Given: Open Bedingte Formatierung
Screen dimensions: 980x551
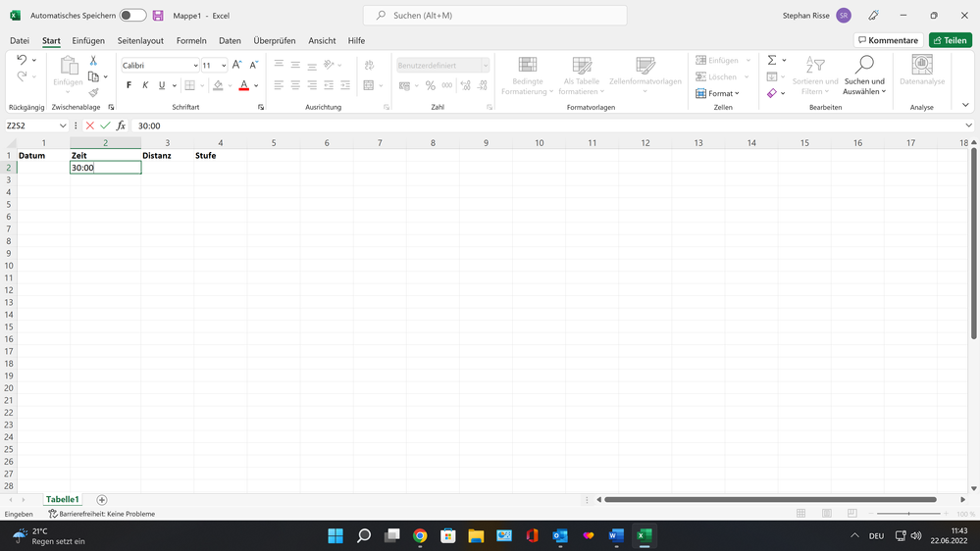Looking at the screenshot, I should (x=528, y=75).
